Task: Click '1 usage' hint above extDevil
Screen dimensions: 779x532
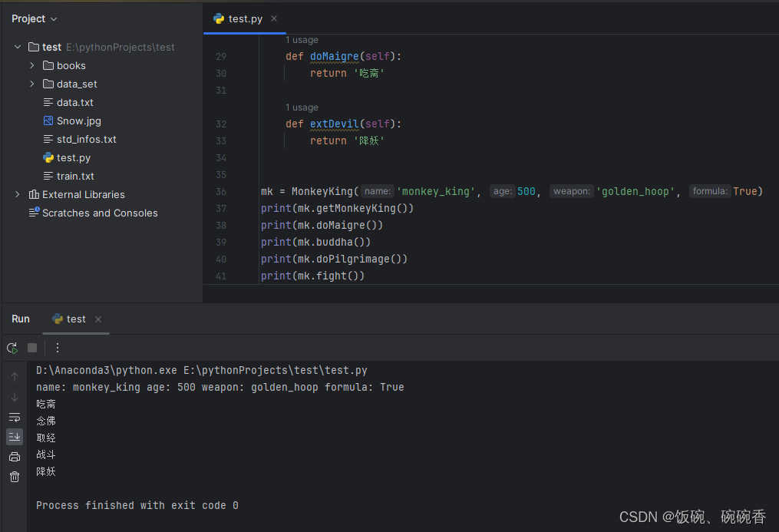Action: [x=302, y=107]
